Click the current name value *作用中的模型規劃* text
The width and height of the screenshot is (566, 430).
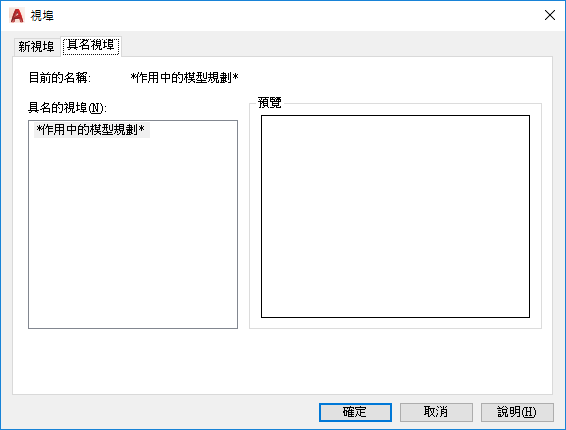click(x=184, y=78)
